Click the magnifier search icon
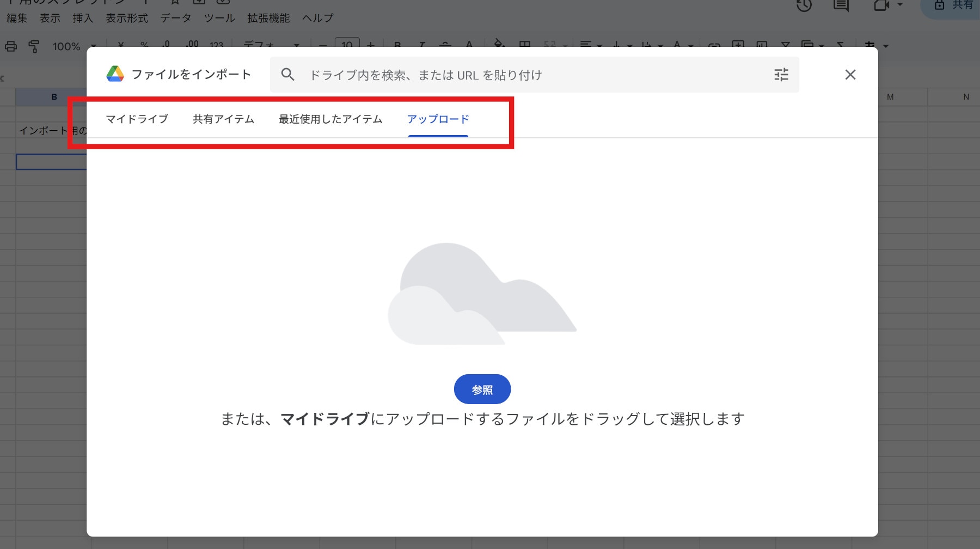 288,75
